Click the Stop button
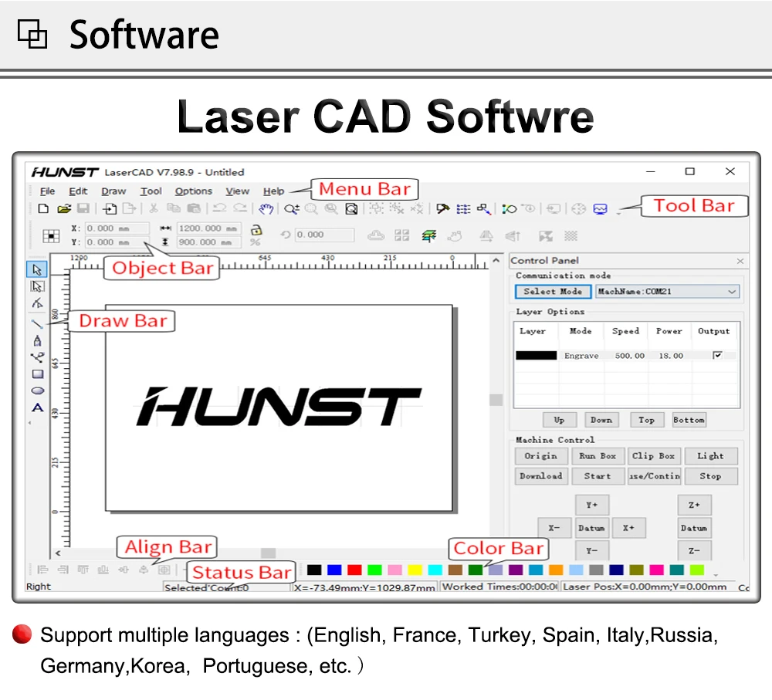The image size is (772, 700). (x=710, y=476)
